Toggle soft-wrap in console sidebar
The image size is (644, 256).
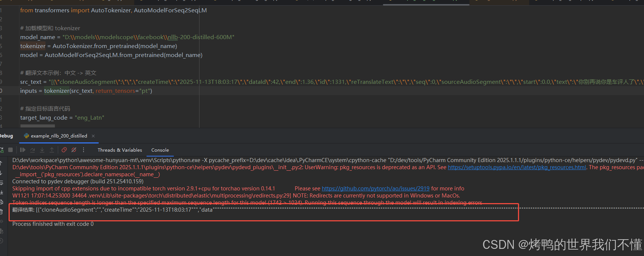[1, 183]
